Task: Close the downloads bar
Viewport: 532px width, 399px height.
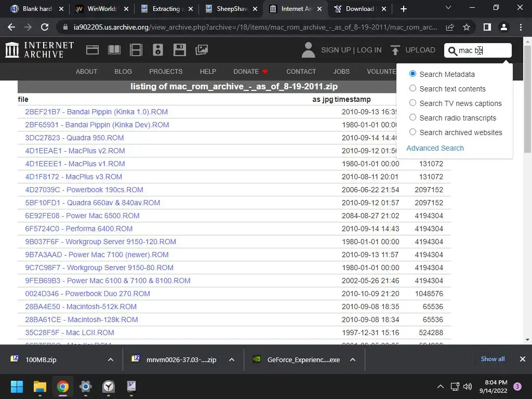Action: point(523,359)
